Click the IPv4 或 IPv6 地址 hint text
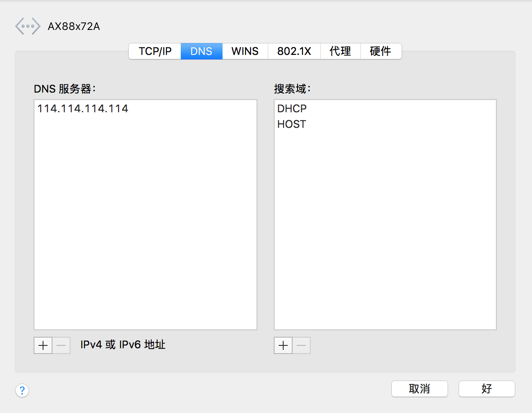 123,345
